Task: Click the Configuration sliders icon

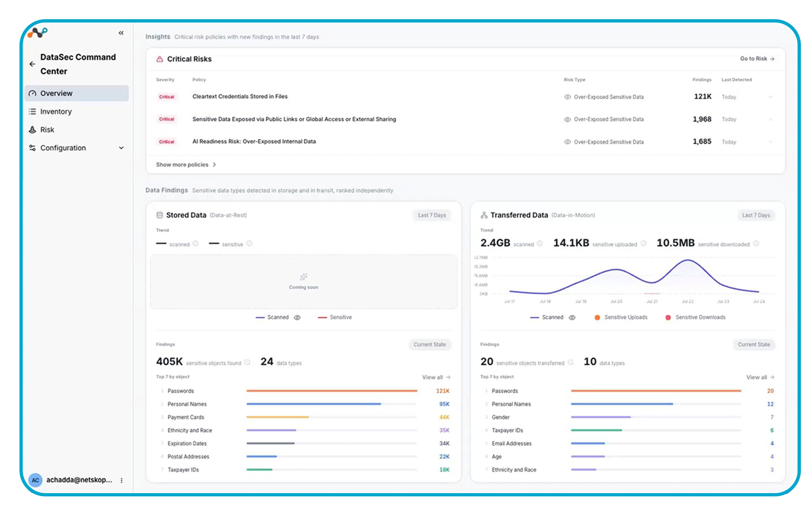Action: pos(32,148)
